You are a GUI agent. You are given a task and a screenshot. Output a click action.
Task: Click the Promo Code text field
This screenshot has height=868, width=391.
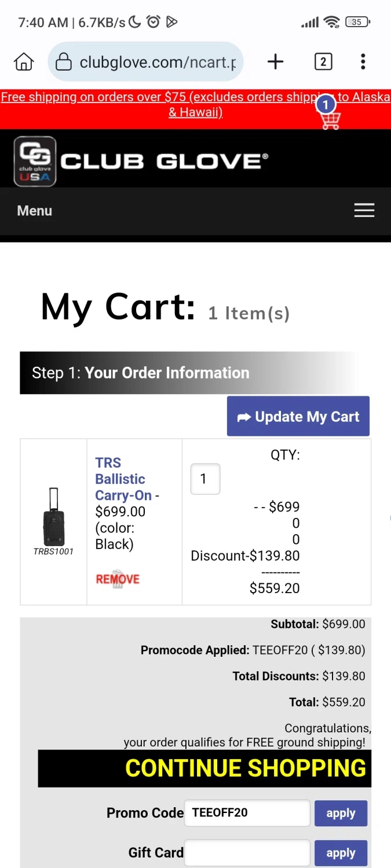pos(247,813)
